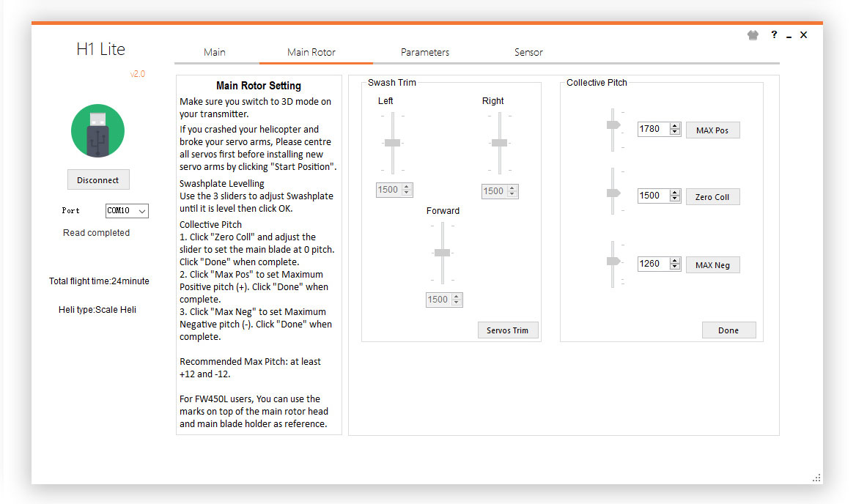Select the Sensor tab
The height and width of the screenshot is (504, 856).
pos(528,52)
